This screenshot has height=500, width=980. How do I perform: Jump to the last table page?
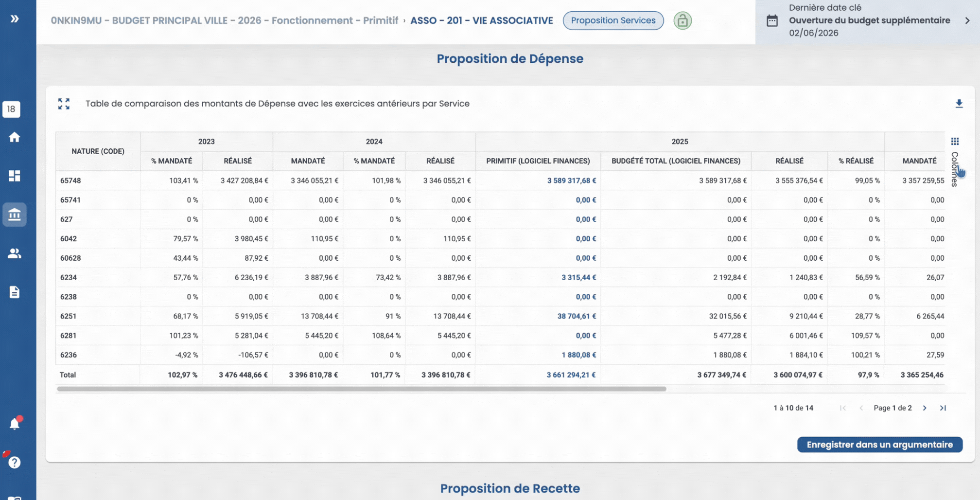[x=943, y=408]
